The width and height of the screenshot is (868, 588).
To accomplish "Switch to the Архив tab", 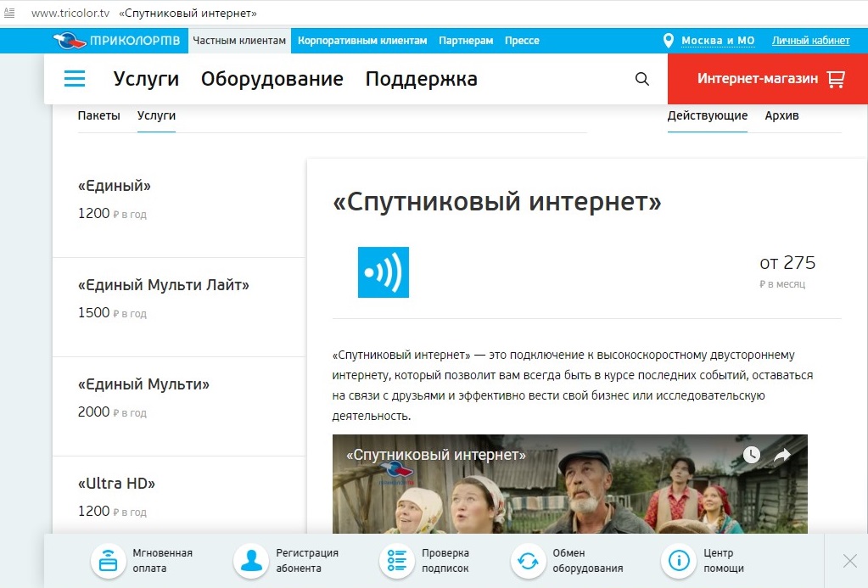I will pos(781,115).
